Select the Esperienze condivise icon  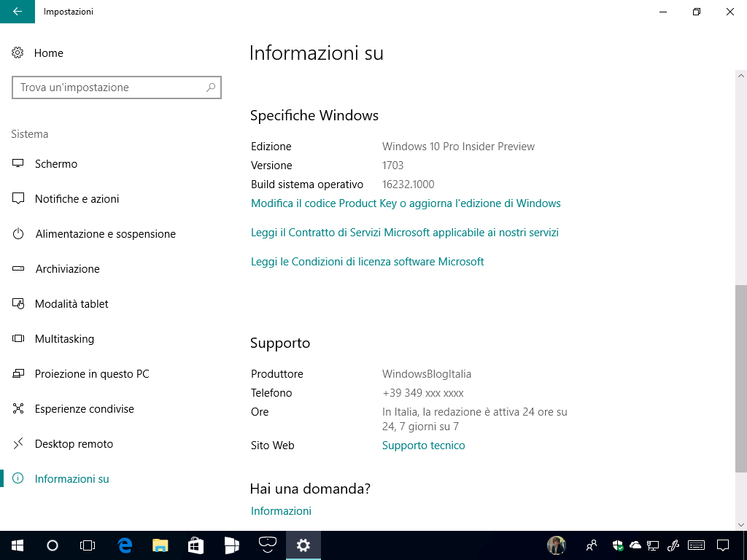coord(18,408)
